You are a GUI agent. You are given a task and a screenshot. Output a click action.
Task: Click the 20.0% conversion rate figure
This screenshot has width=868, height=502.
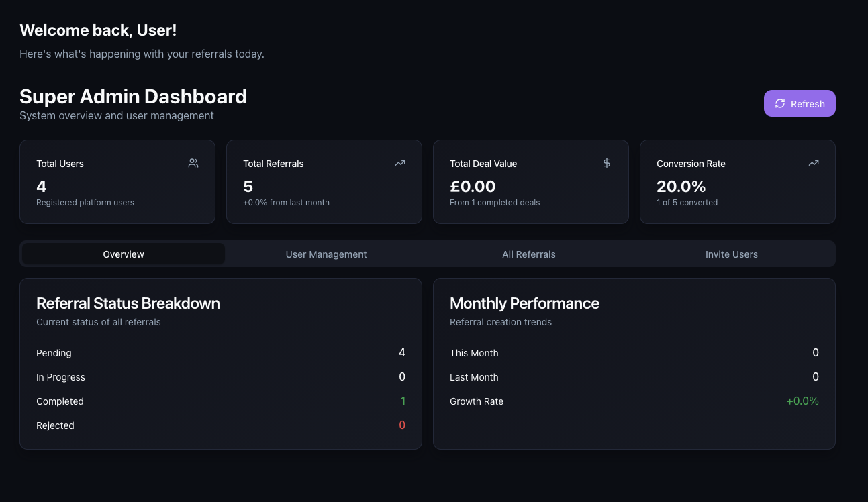tap(681, 187)
